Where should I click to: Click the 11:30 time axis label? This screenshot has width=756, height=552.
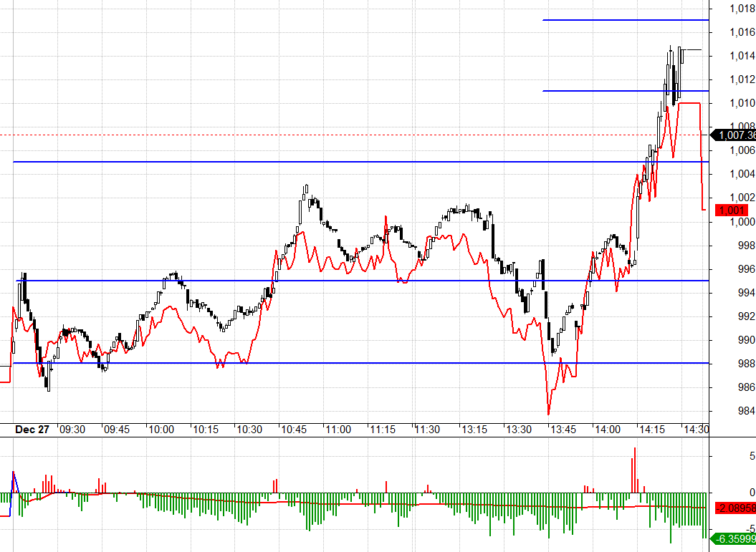tap(427, 429)
